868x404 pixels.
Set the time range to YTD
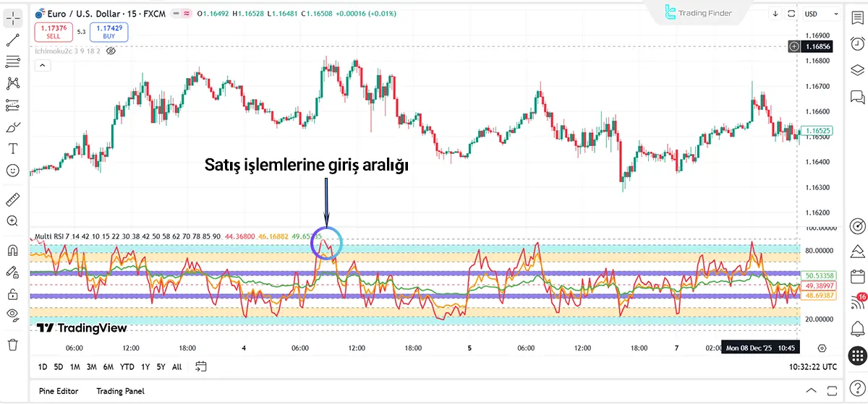(127, 367)
